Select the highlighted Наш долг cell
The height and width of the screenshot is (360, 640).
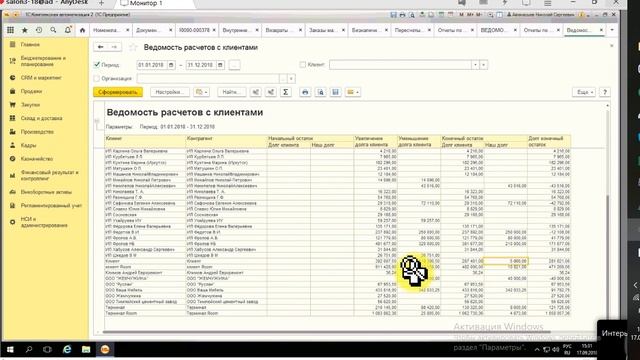[506, 261]
